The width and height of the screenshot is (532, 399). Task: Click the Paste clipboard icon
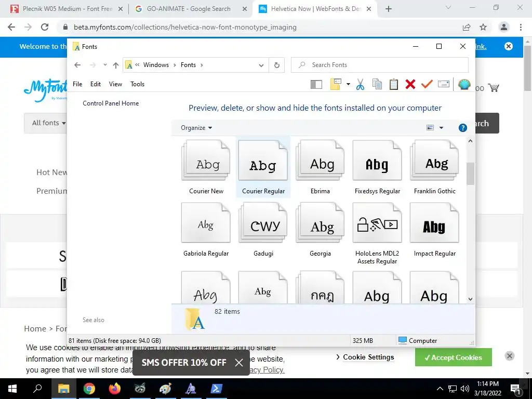pos(394,84)
